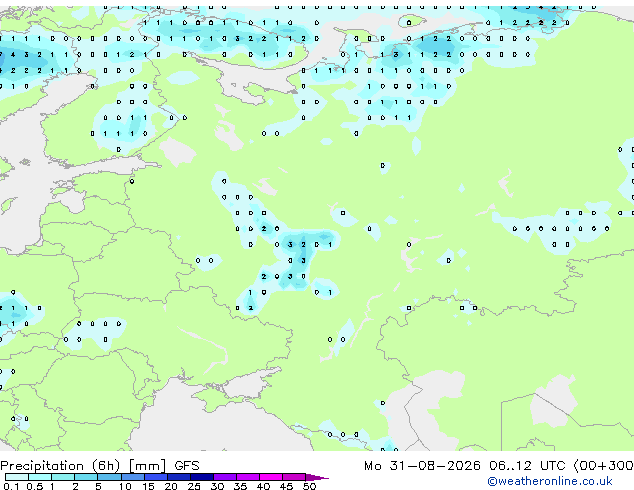The height and width of the screenshot is (490, 634).
Task: Click the legend label '10'
Action: click(125, 486)
